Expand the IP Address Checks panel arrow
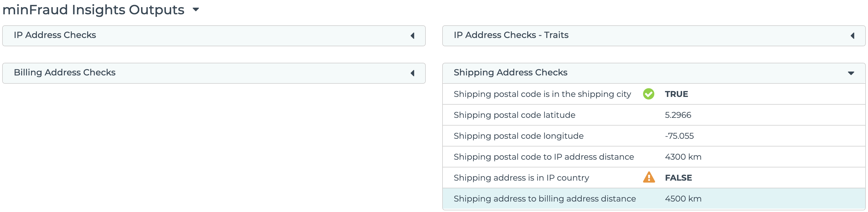868x212 pixels. click(413, 36)
